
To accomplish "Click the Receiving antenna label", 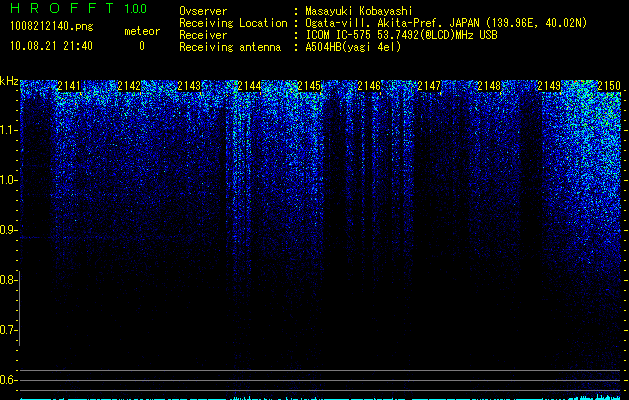I will click(230, 47).
